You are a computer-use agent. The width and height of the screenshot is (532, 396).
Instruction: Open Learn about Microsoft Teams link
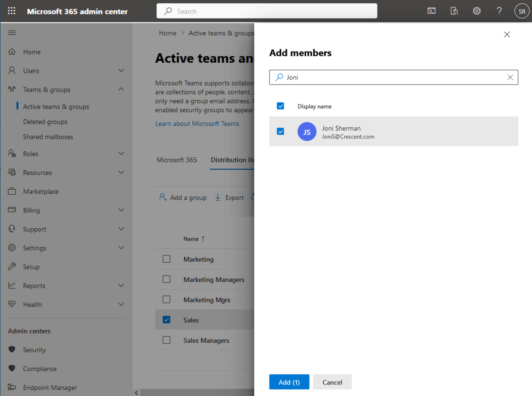click(197, 124)
